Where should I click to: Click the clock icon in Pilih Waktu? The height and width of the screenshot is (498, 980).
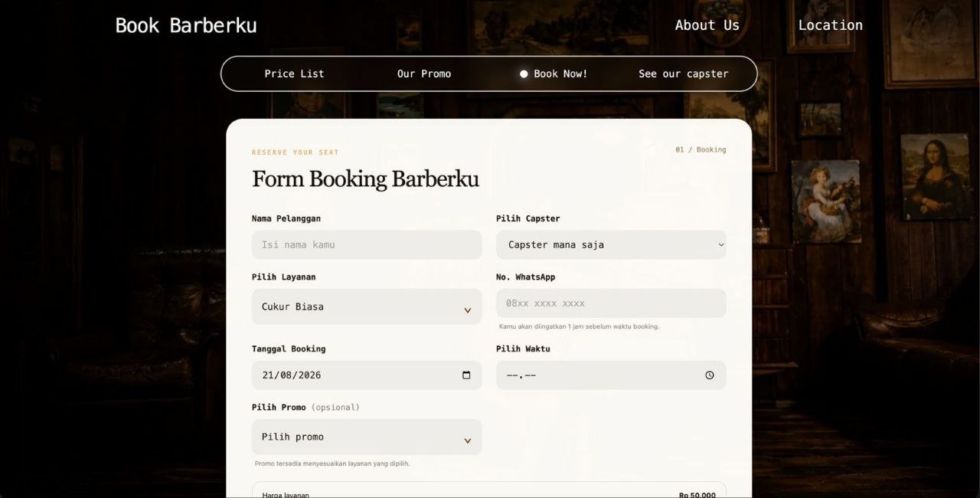pyautogui.click(x=710, y=375)
